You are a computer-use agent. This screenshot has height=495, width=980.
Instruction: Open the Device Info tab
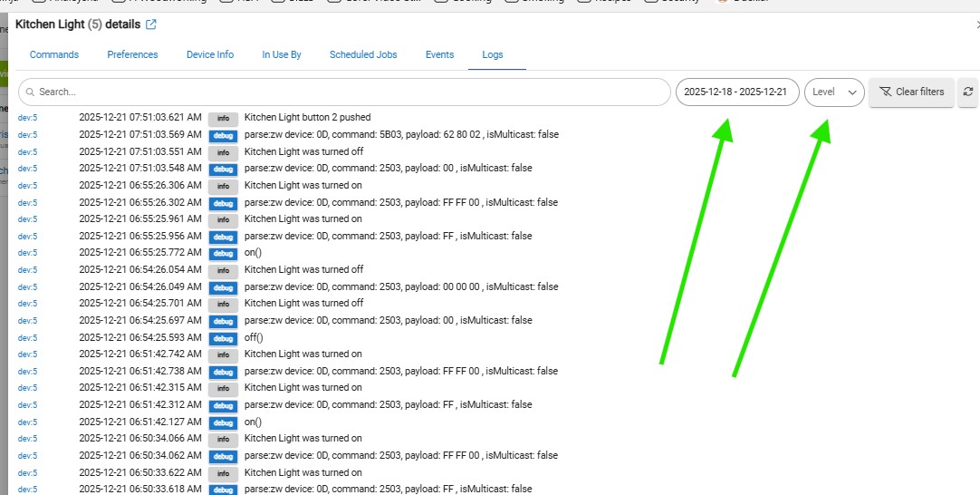tap(210, 54)
